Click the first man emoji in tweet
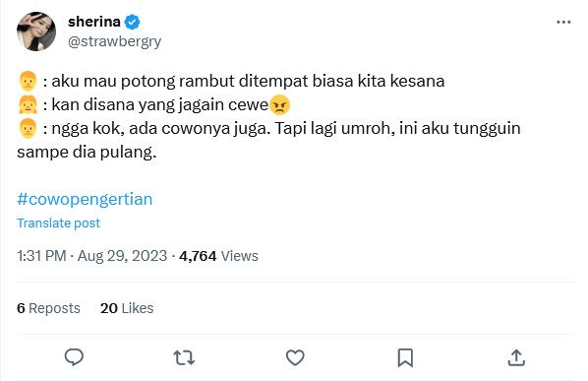588x381 pixels. 28,81
